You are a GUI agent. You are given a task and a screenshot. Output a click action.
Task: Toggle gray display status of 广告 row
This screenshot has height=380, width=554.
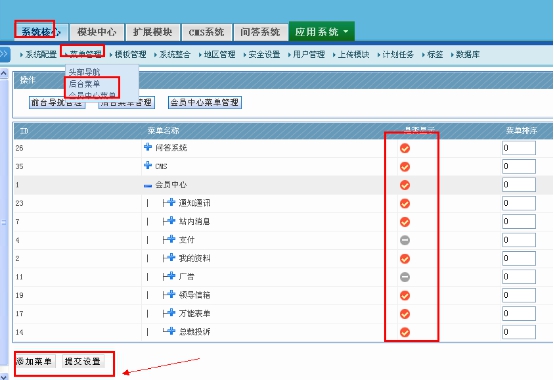pos(405,277)
